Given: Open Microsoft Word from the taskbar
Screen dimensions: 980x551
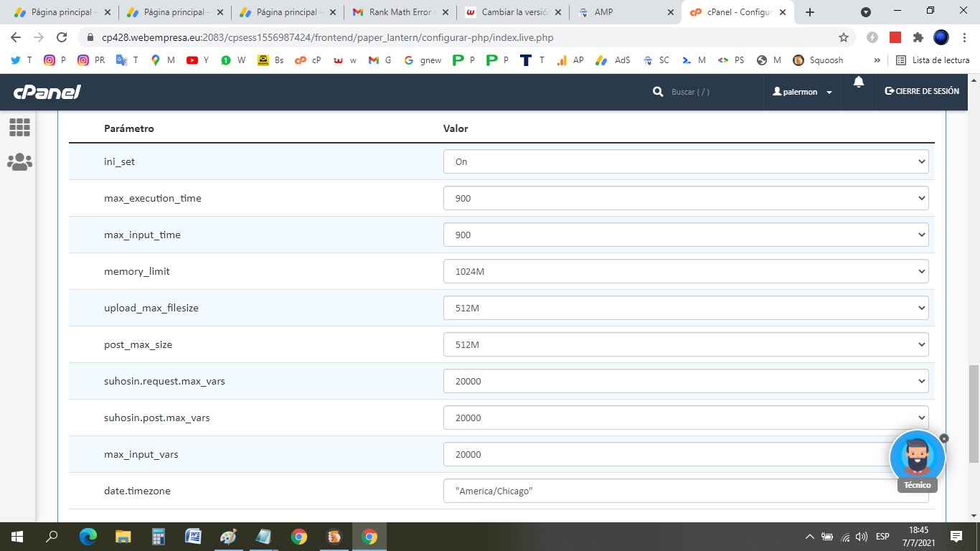Looking at the screenshot, I should pos(194,537).
